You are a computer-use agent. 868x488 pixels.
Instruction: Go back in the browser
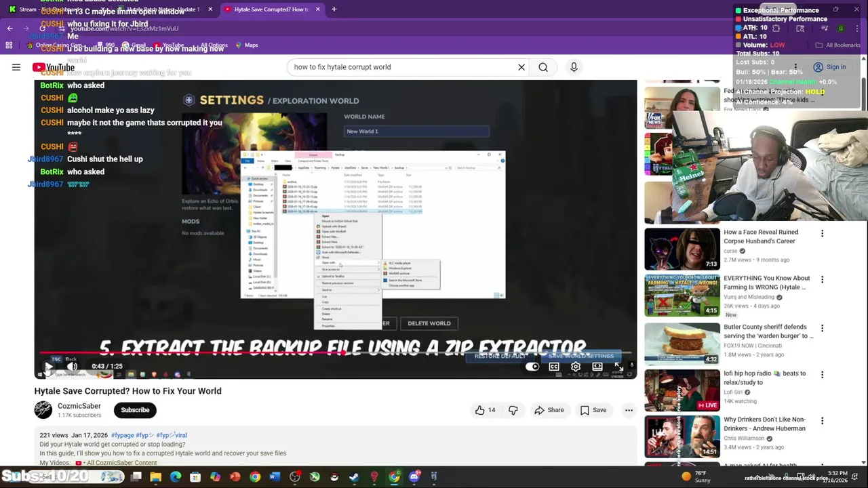click(x=10, y=28)
